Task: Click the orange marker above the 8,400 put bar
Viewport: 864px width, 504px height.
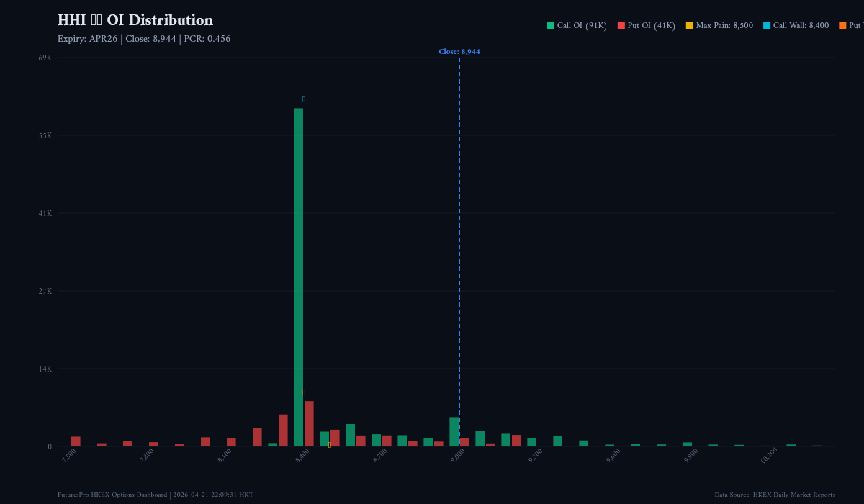Action: point(304,392)
